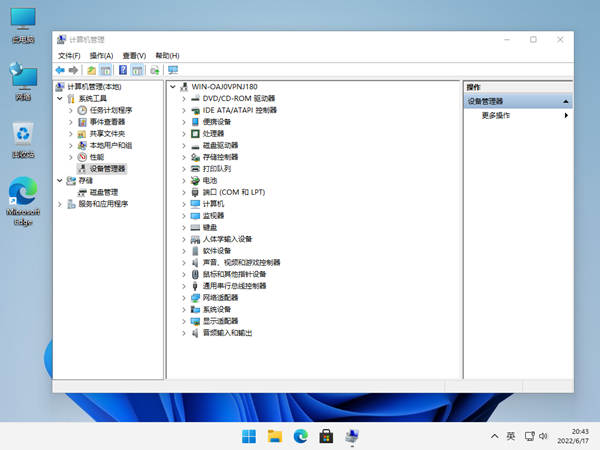Click 更多操作 in the actions pane
The image size is (600, 450).
click(x=496, y=116)
